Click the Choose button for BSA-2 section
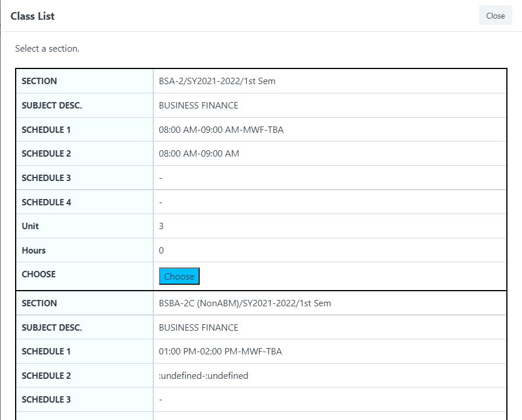522x420 pixels. pos(179,277)
